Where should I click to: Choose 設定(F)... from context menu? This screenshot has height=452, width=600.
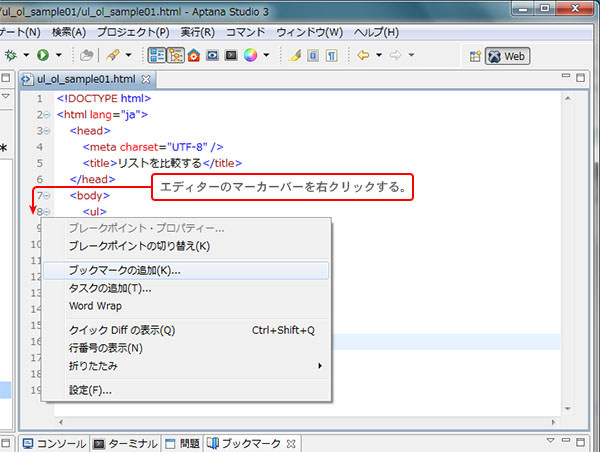[x=186, y=390]
